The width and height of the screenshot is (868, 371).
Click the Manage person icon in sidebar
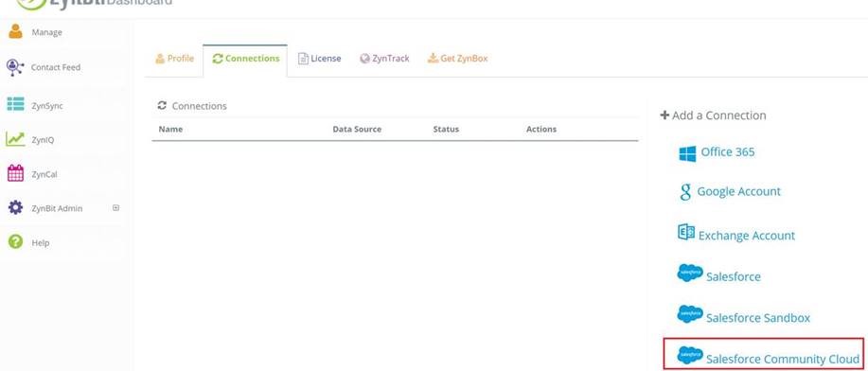coord(15,31)
